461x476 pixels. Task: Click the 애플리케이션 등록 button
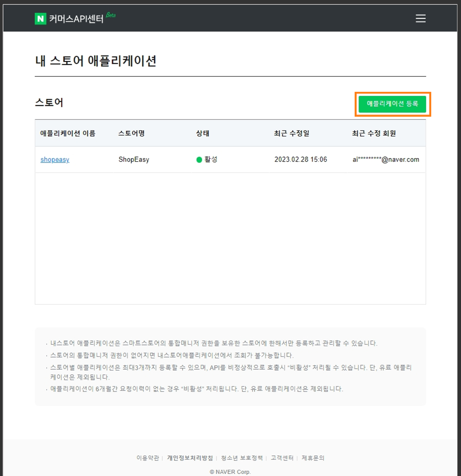click(x=392, y=104)
